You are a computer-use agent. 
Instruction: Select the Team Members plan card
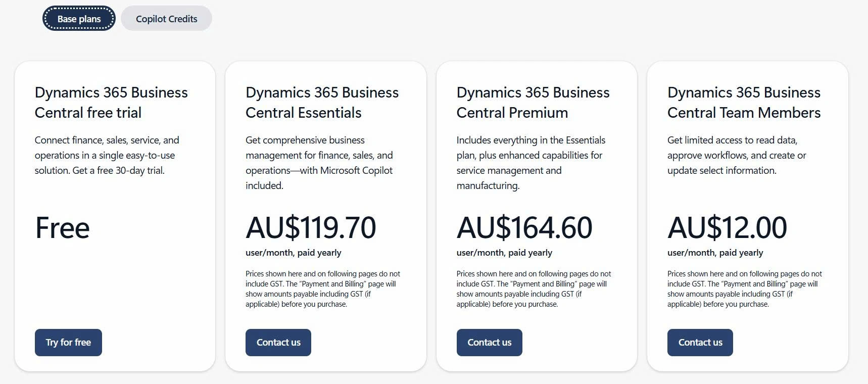click(x=748, y=215)
